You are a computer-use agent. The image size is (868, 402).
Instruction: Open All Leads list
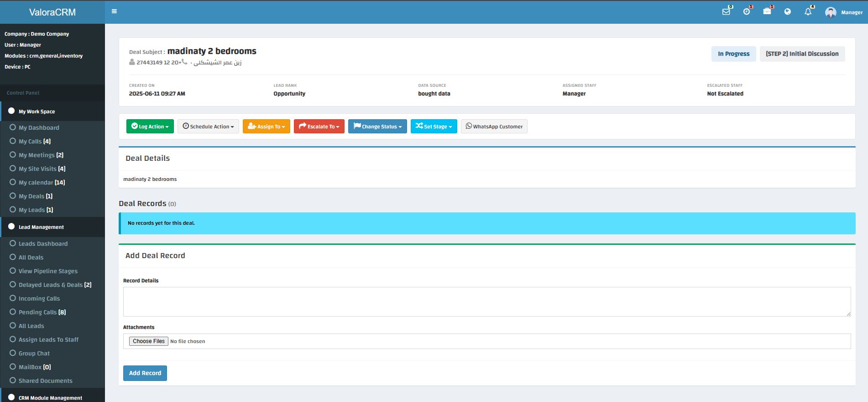[31, 326]
